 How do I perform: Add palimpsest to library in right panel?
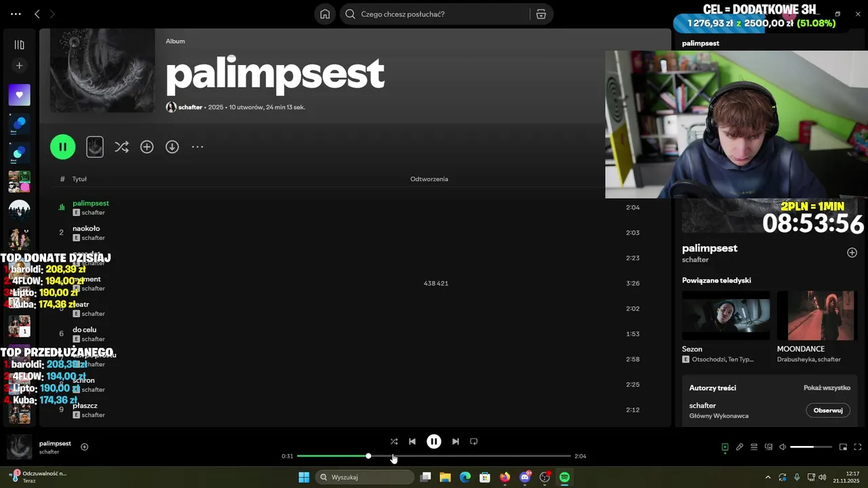[852, 253]
